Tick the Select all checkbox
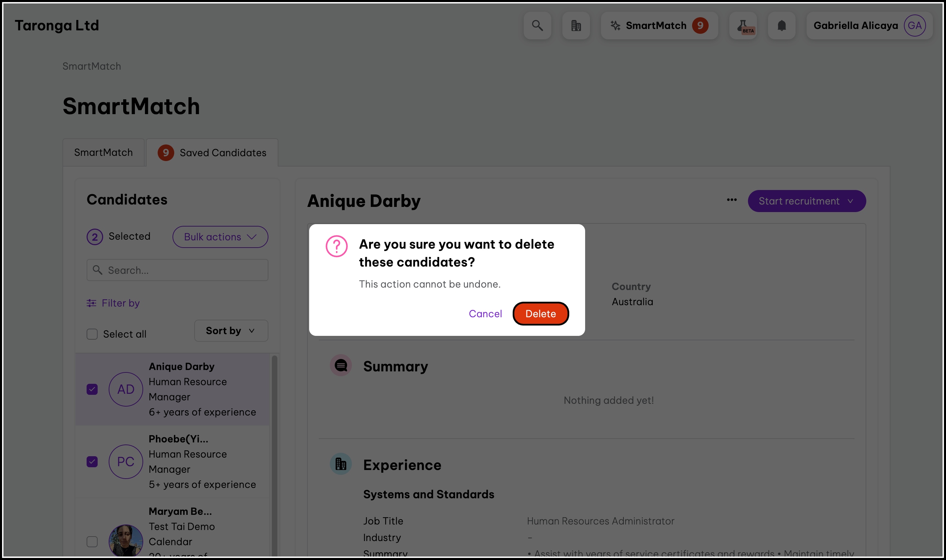946x560 pixels. pos(92,334)
